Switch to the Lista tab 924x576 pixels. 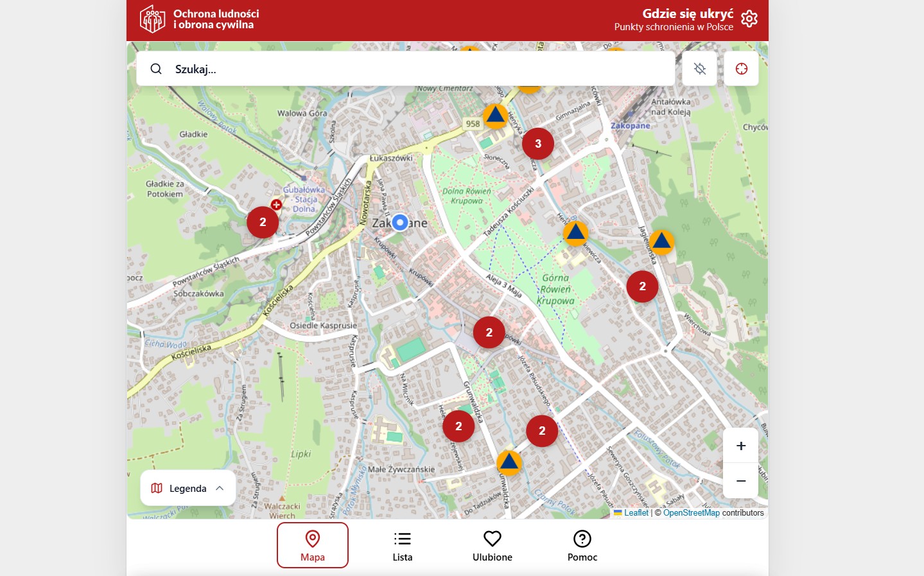click(x=403, y=545)
